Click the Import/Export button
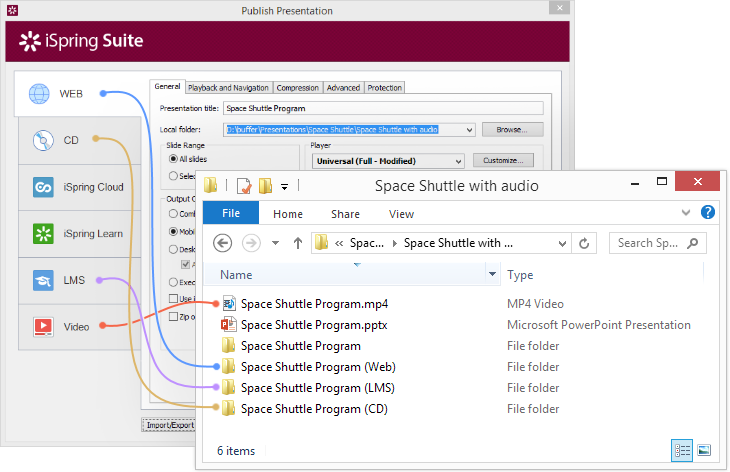 [x=169, y=425]
